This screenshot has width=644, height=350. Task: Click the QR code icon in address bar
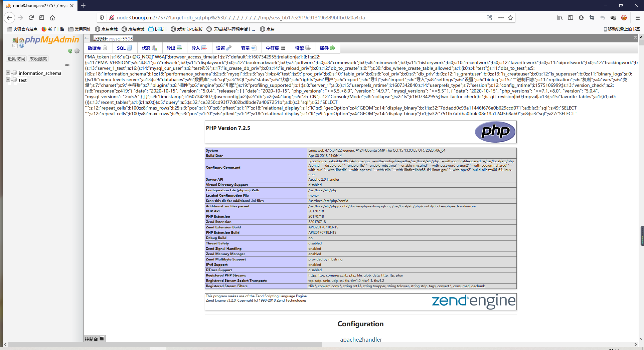tap(489, 18)
